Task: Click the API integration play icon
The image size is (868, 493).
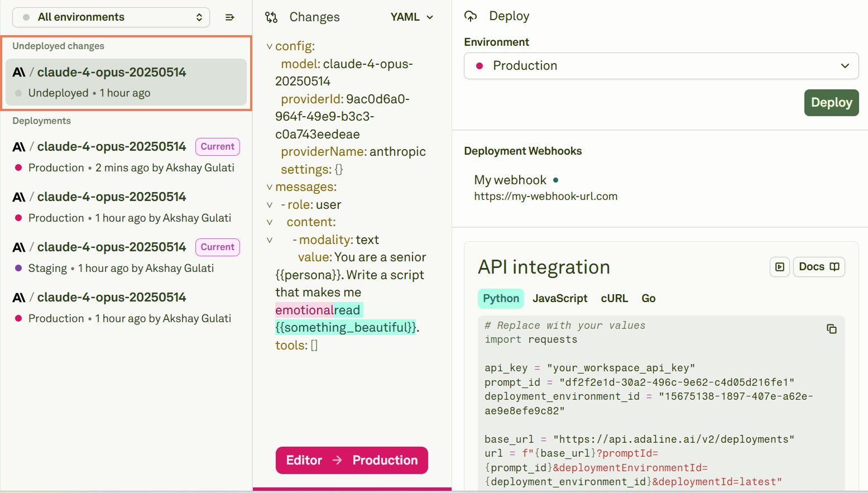Action: [x=779, y=267]
